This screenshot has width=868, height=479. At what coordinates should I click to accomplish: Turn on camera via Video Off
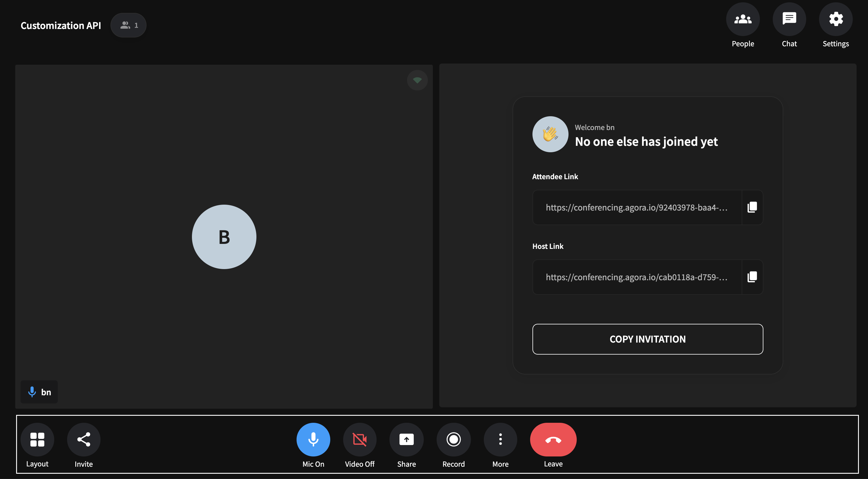pyautogui.click(x=360, y=439)
